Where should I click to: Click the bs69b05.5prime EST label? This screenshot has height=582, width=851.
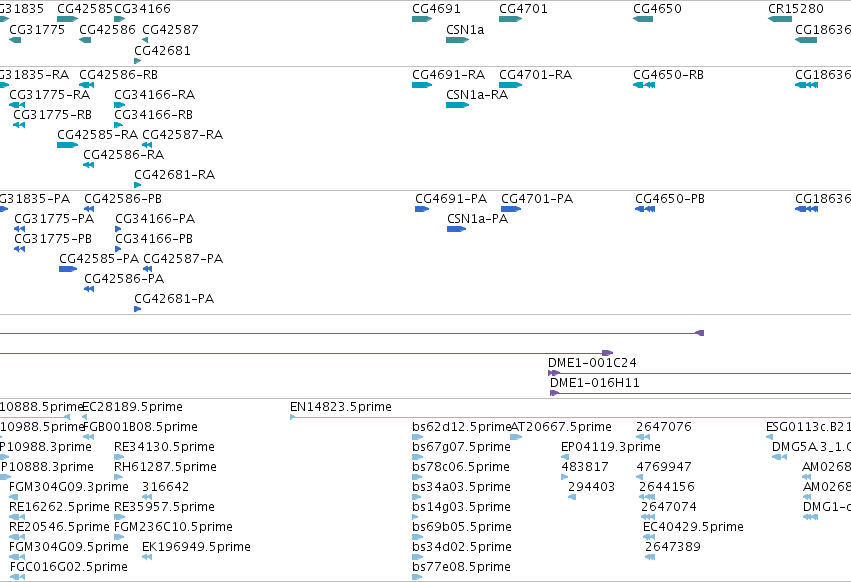coord(462,527)
